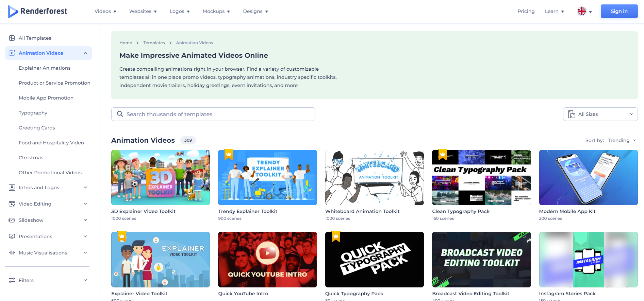
Task: Click the Intros and Logos sidebar icon
Action: point(12,188)
